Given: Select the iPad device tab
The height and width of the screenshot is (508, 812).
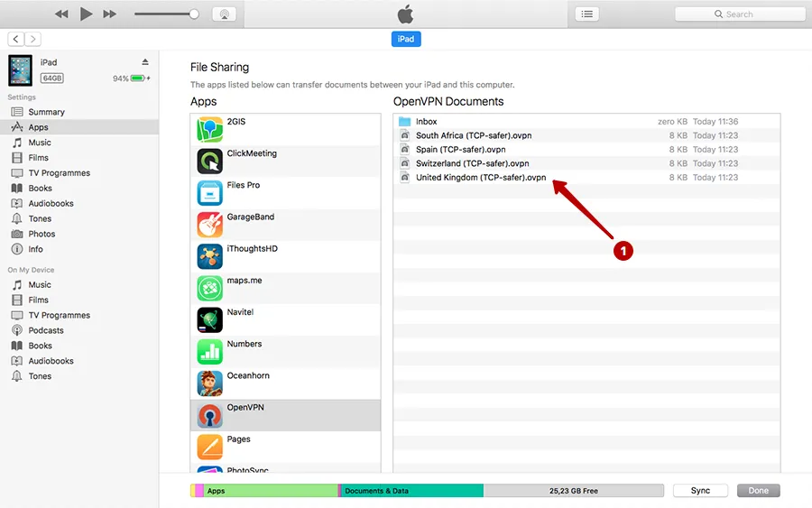Looking at the screenshot, I should coord(406,39).
